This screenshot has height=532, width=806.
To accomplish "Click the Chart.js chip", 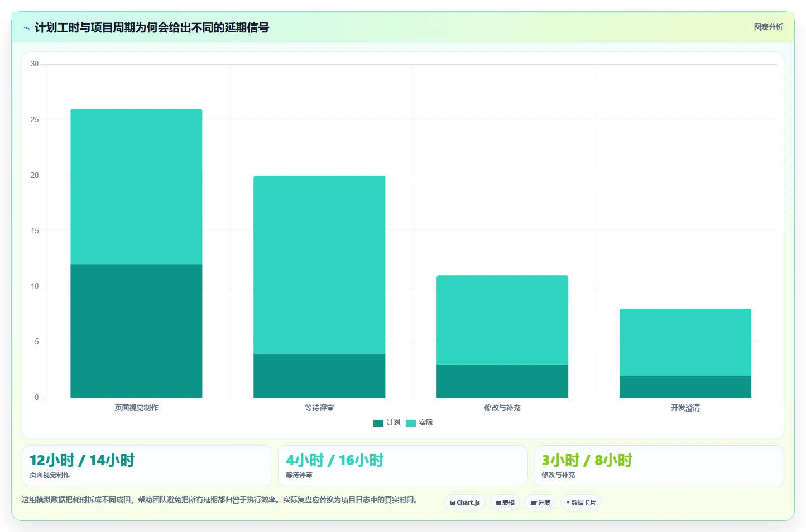I will click(x=465, y=502).
